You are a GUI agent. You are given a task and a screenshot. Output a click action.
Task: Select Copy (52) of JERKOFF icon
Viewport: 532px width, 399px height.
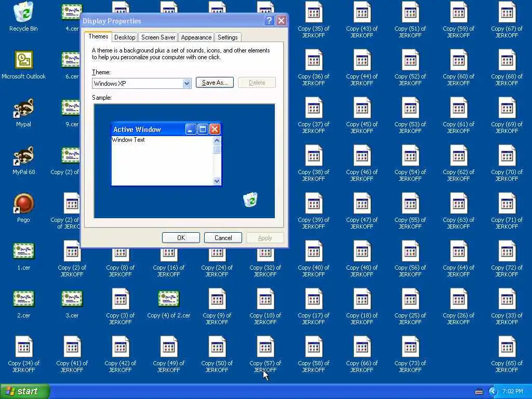[x=410, y=60]
